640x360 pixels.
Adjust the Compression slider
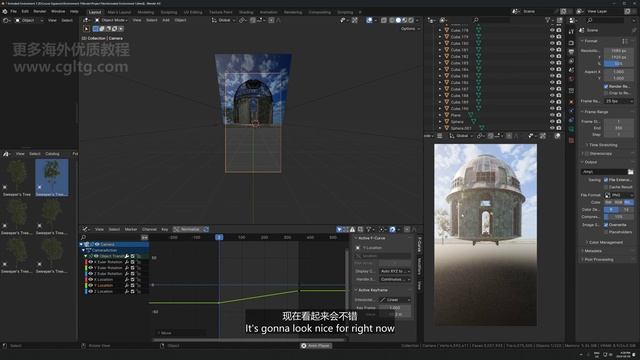pyautogui.click(x=618, y=217)
